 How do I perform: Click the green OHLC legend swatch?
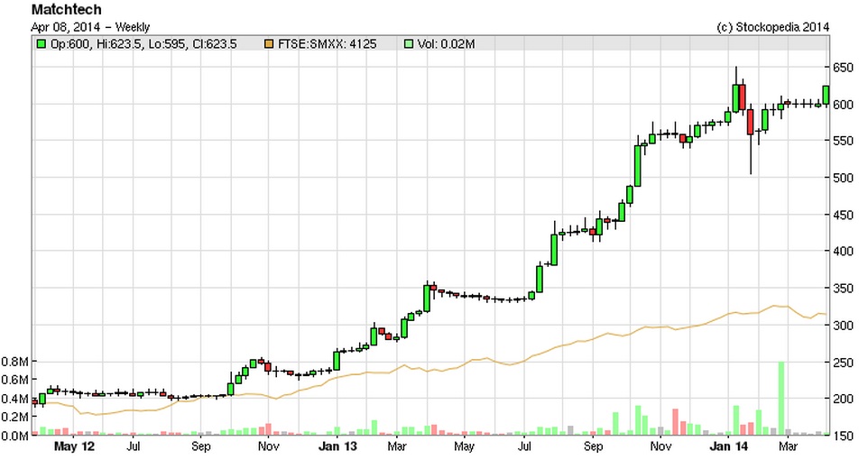click(41, 43)
